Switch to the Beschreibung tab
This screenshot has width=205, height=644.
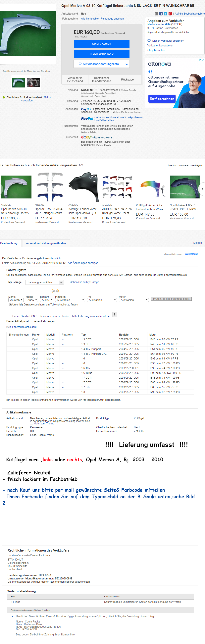point(9,243)
